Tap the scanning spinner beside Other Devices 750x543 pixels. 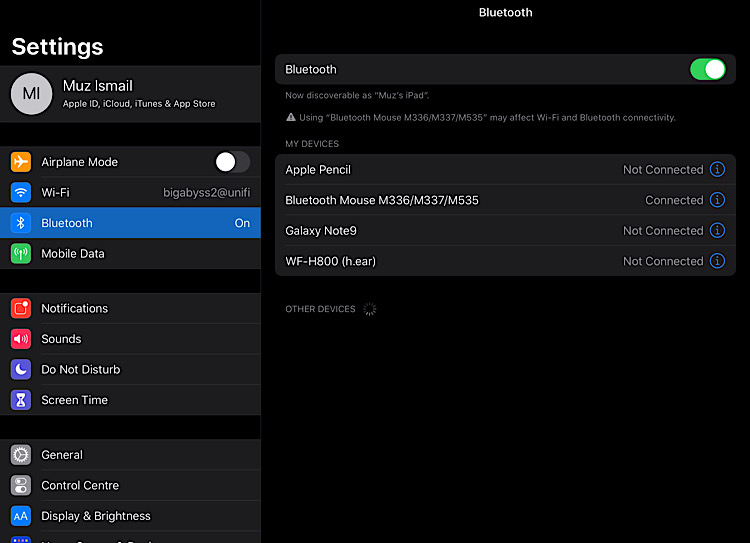click(x=369, y=309)
